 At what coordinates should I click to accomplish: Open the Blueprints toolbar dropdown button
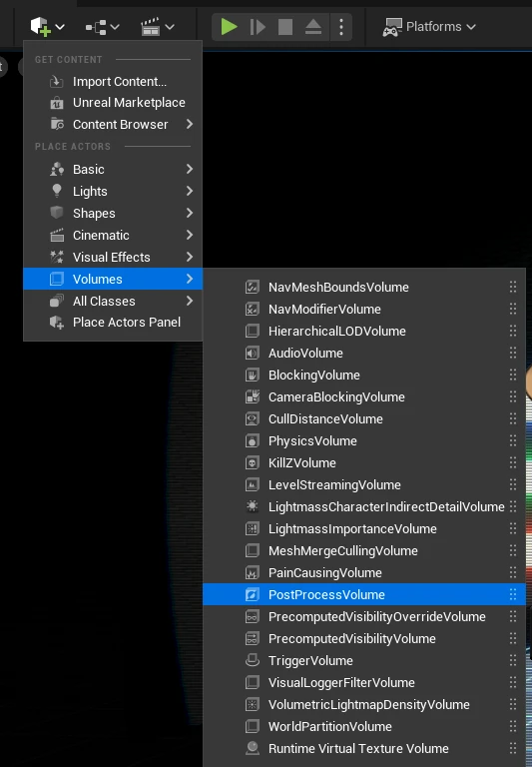tap(102, 27)
